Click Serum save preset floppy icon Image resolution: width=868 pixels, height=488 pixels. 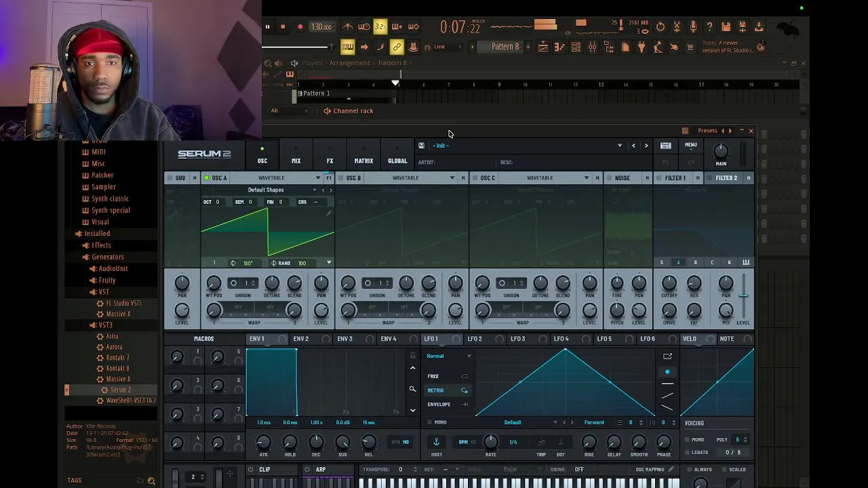coord(421,146)
